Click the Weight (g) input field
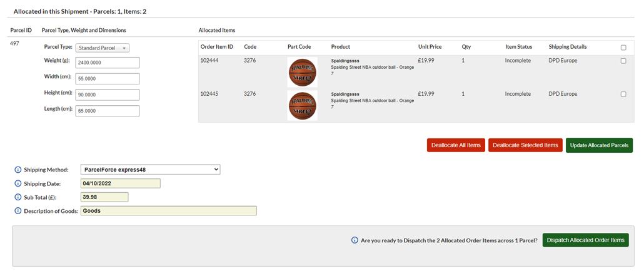The image size is (644, 273). point(107,63)
